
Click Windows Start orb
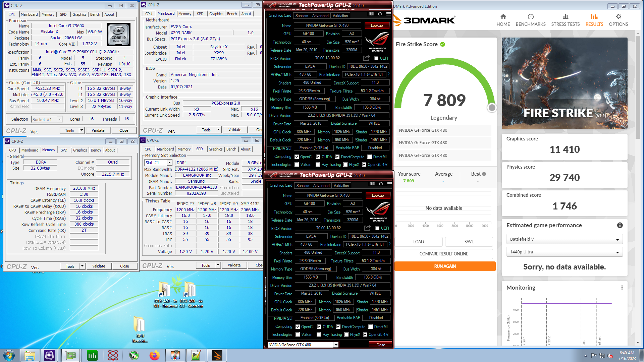tap(9, 355)
